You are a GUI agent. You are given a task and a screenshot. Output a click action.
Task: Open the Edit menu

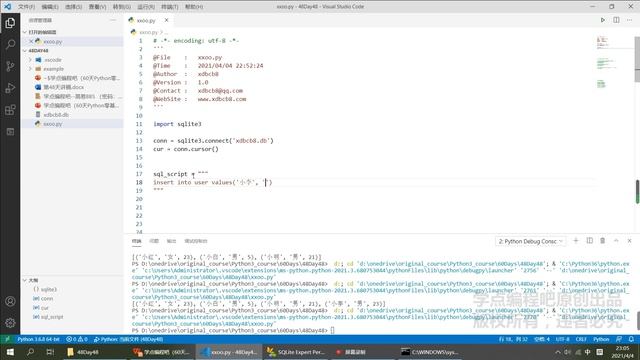click(x=50, y=7)
